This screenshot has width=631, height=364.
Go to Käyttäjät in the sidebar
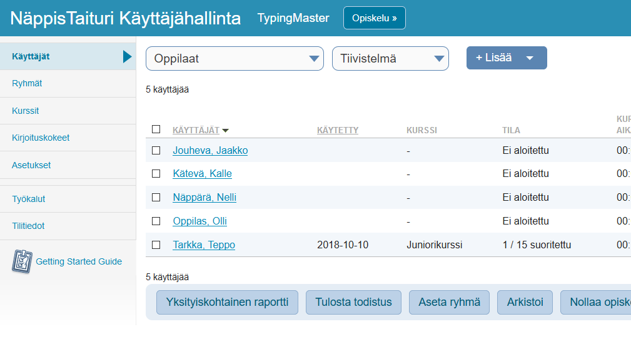click(x=68, y=56)
